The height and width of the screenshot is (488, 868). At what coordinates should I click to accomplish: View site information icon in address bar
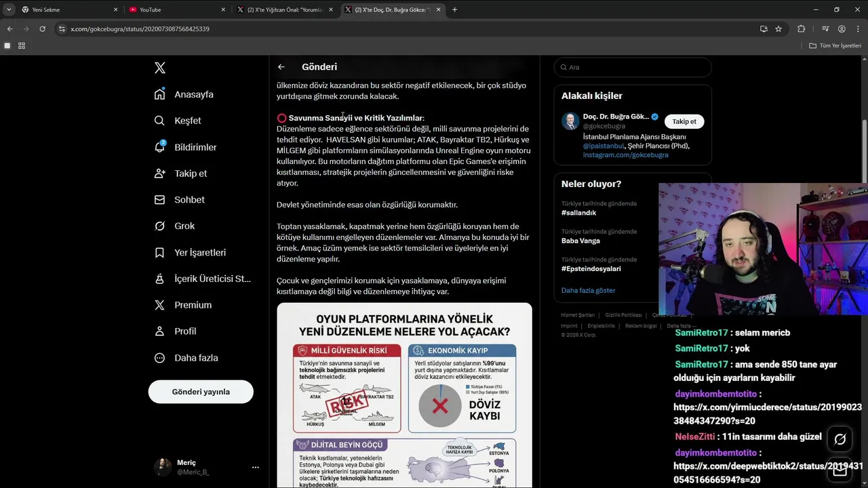pyautogui.click(x=62, y=29)
